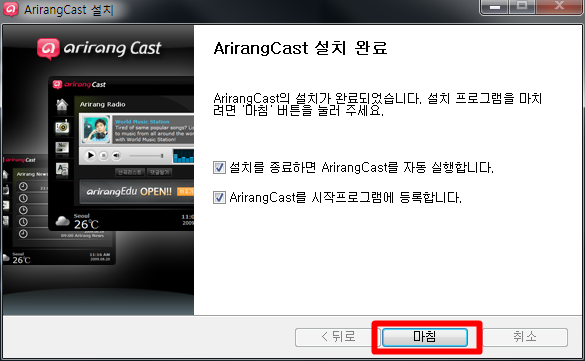The image size is (585, 361).
Task: Close the ArirangCast installer window
Action: (559, 7)
